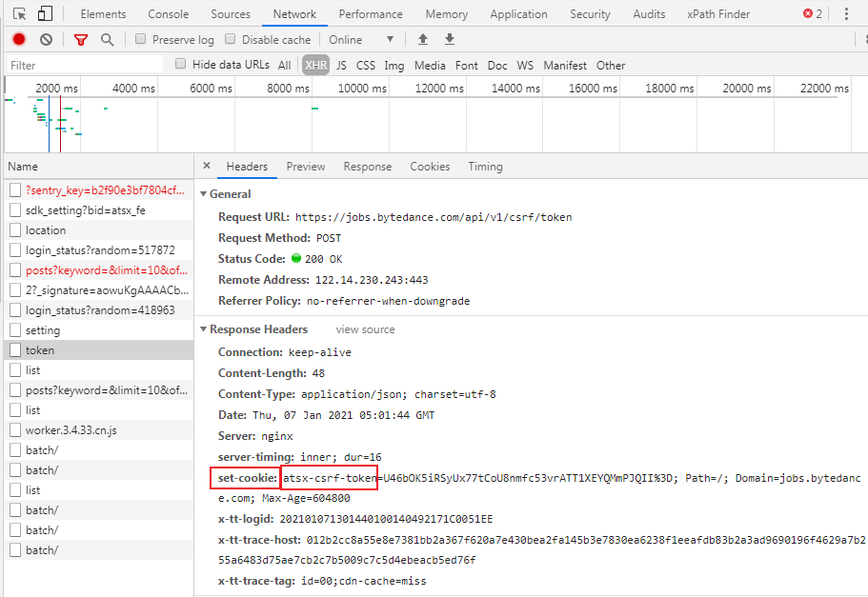
Task: Tick the Hide data URLs checkbox
Action: 180,64
